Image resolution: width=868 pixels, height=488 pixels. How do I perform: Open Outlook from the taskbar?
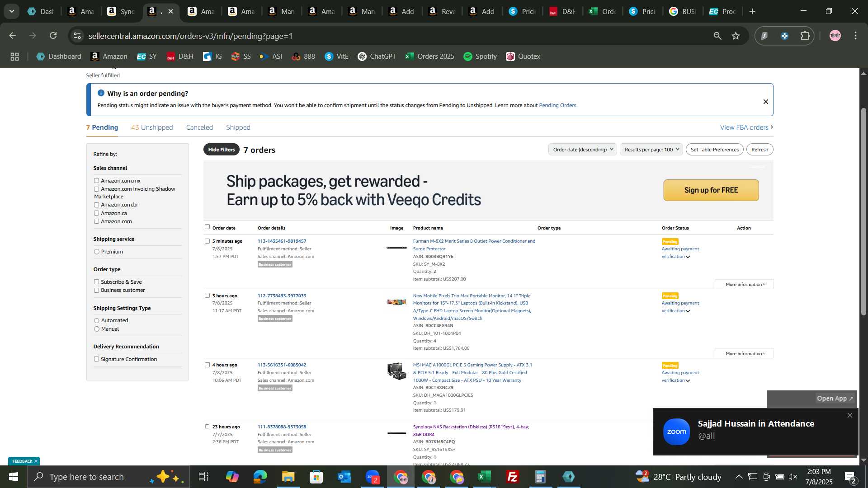(x=344, y=477)
